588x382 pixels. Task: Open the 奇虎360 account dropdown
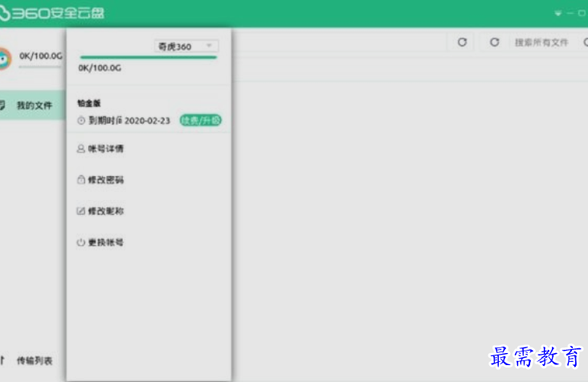186,46
